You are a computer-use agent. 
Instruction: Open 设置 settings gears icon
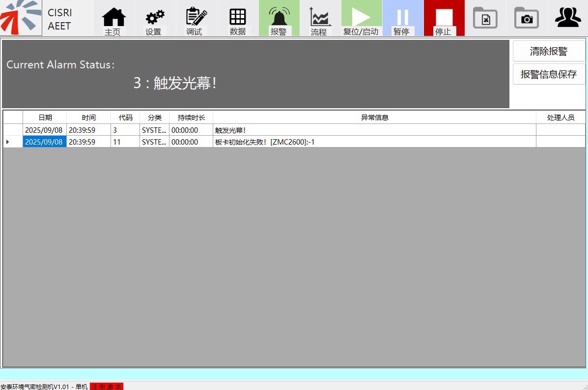coord(155,18)
